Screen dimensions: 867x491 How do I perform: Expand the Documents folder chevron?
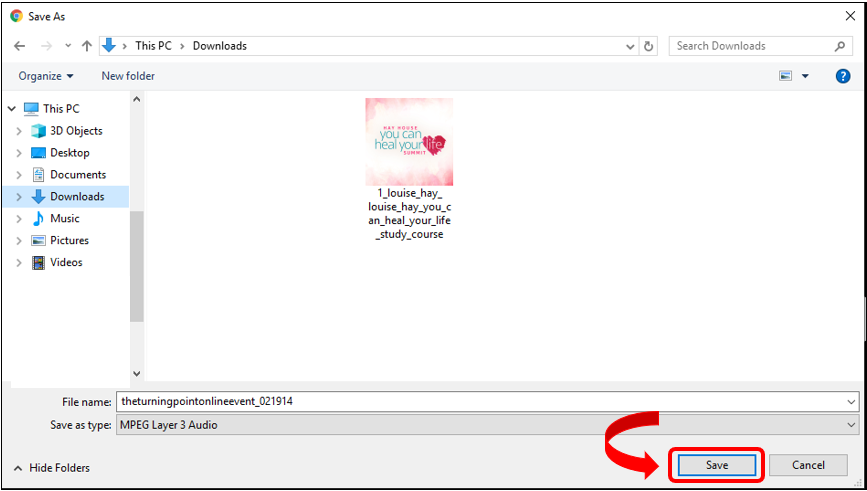[18, 175]
